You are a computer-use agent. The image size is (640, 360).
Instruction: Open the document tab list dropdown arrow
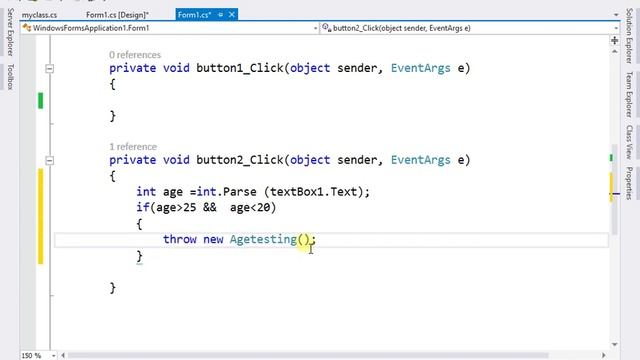pos(616,15)
